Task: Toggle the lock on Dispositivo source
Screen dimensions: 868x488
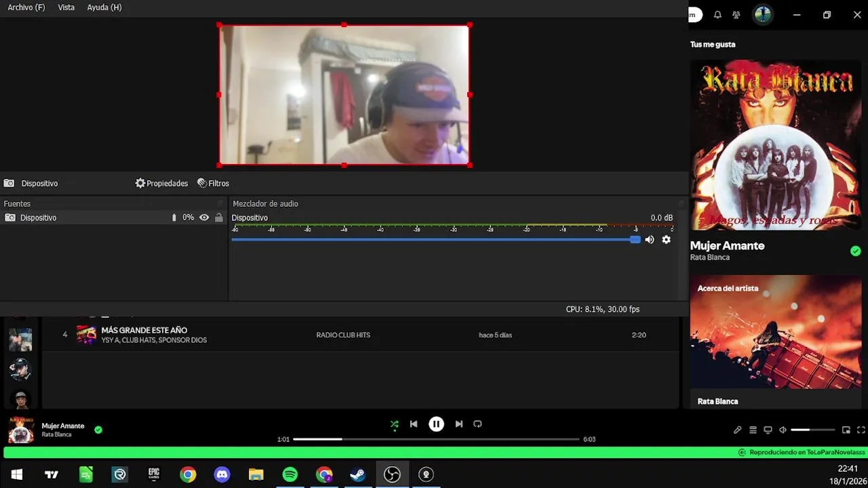Action: 218,218
